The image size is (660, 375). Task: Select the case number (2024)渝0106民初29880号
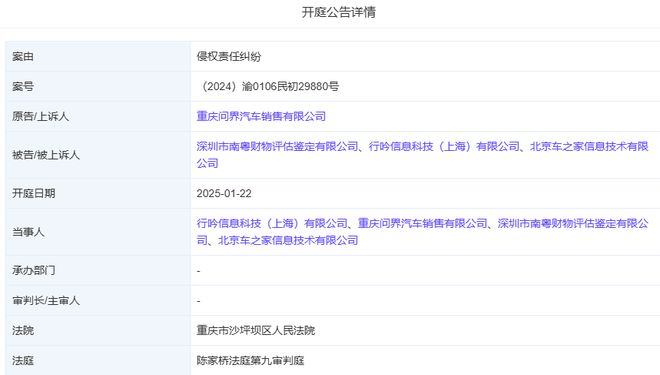pos(268,86)
